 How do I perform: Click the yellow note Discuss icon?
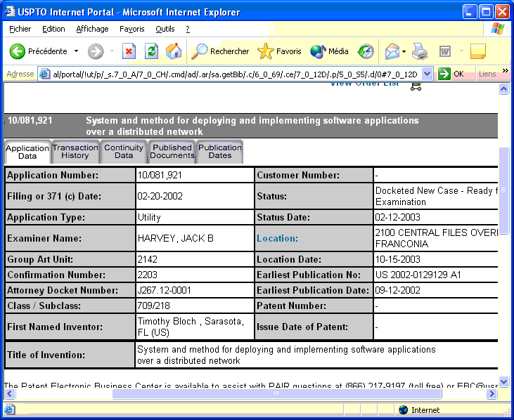[478, 51]
